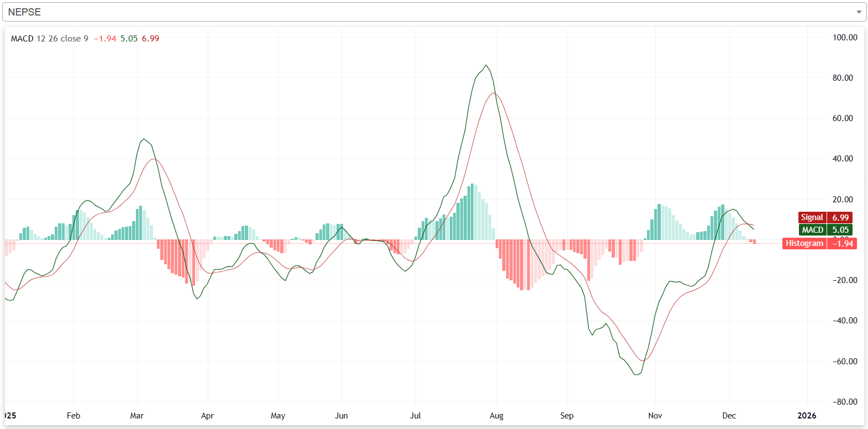Screen dimensions: 868x429
Task: Select the green 5.05 MACD legend value
Action: (x=129, y=39)
